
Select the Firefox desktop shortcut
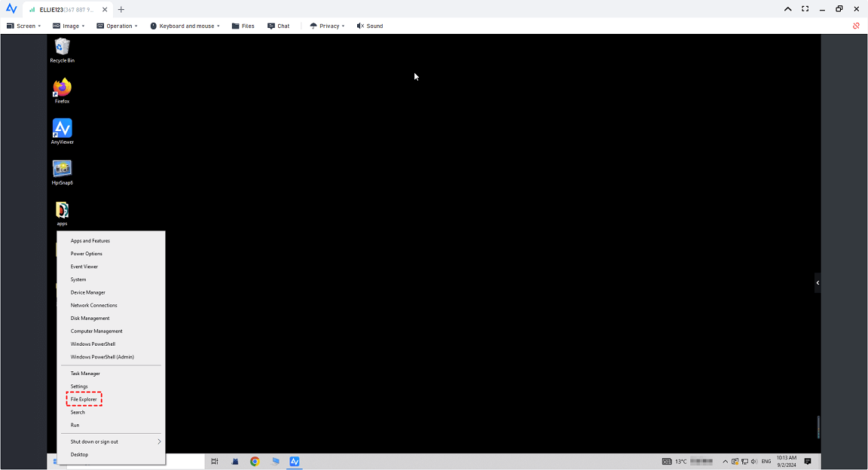62,91
